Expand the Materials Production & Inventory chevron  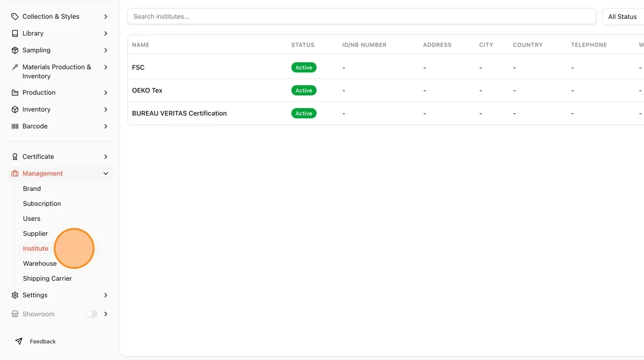pos(106,67)
